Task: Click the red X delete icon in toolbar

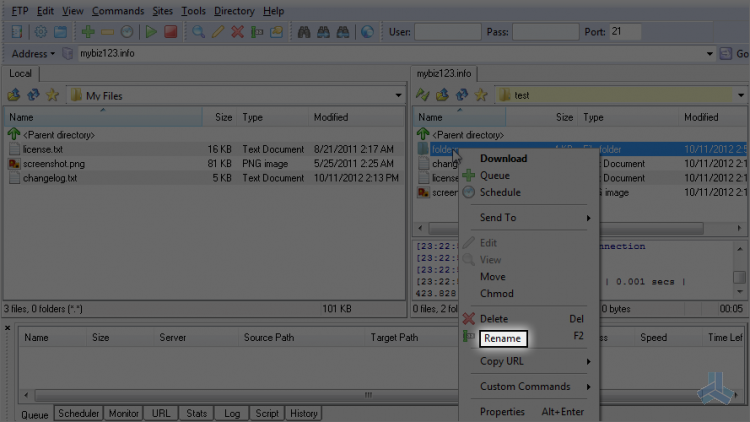Action: [x=237, y=32]
